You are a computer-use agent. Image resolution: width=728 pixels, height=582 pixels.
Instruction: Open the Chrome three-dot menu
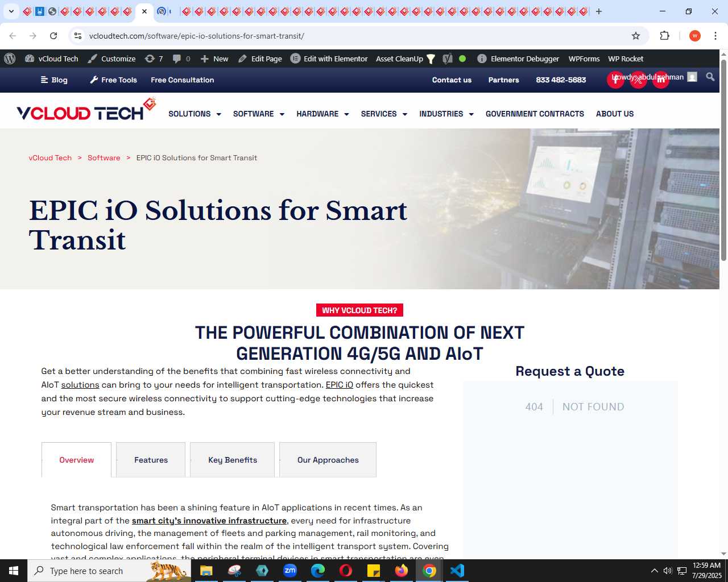pyautogui.click(x=715, y=36)
